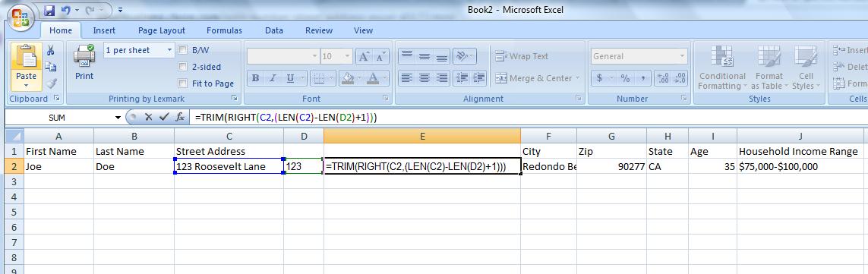868x274 pixels.
Task: Toggle Wrap Text for the cell
Action: tap(522, 56)
